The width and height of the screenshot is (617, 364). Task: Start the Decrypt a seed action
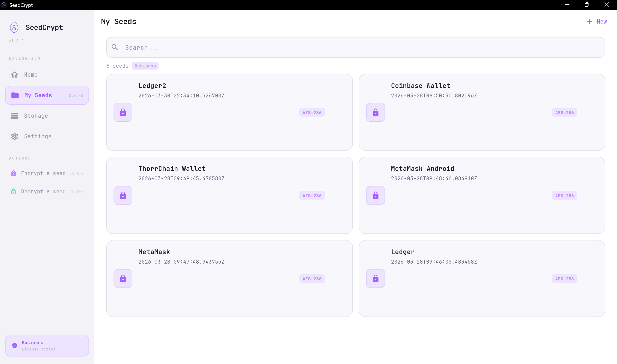click(43, 192)
